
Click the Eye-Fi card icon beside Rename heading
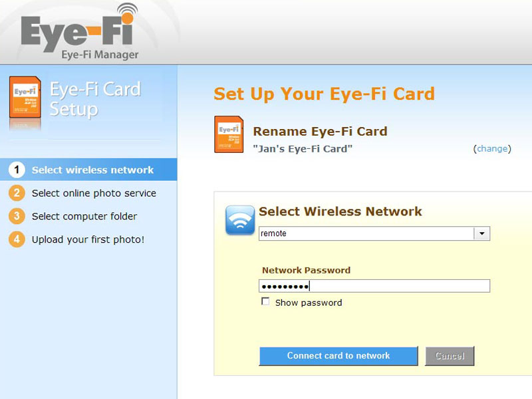229,134
